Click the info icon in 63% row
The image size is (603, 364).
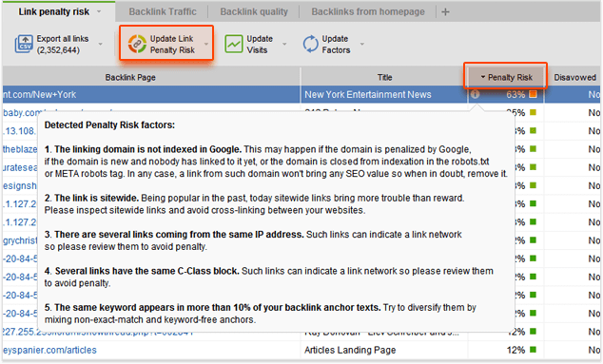(476, 94)
